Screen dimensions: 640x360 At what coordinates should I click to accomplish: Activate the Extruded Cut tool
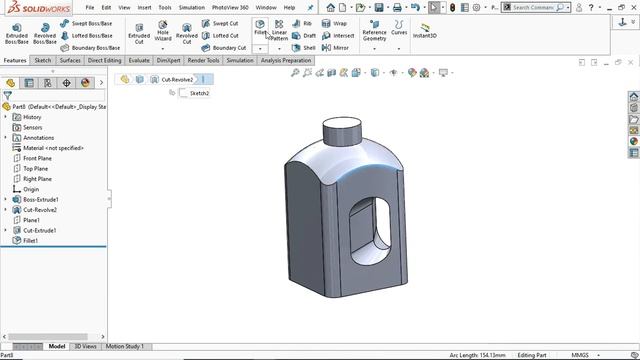[x=139, y=33]
